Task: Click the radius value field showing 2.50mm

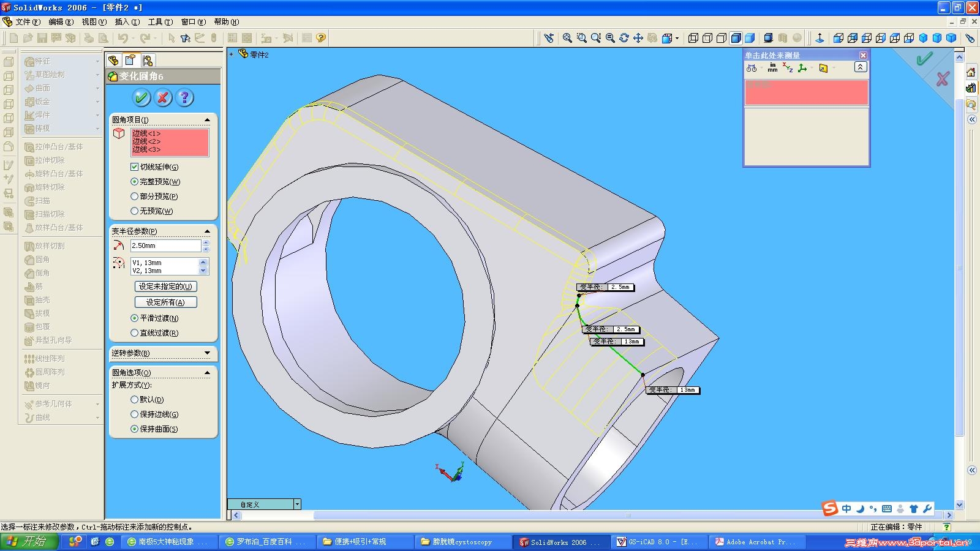Action: pyautogui.click(x=165, y=246)
